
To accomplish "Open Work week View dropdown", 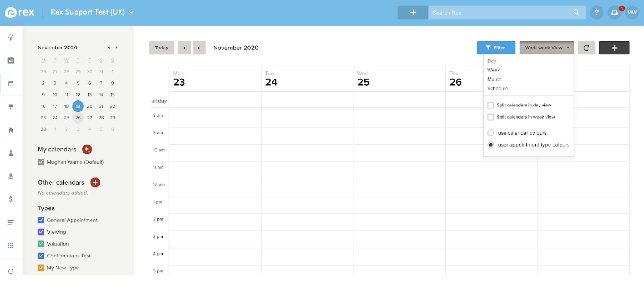I will tap(546, 48).
